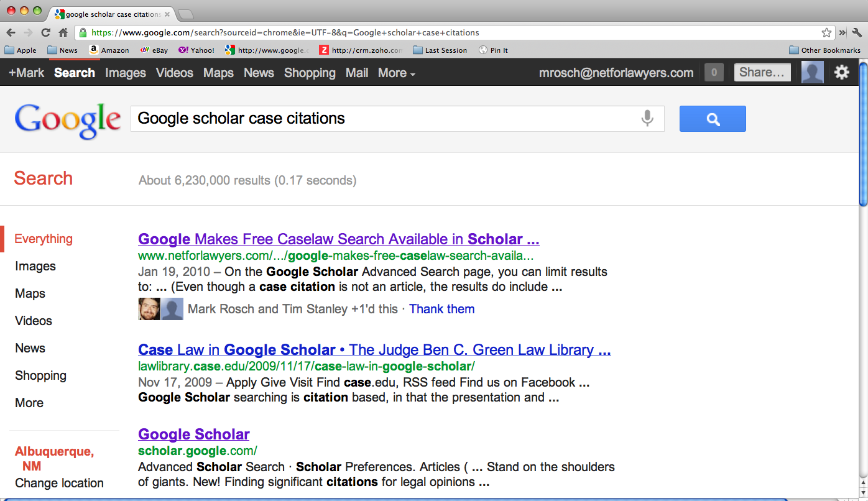This screenshot has height=501, width=868.
Task: Click About 6,230,000 results text
Action: click(x=247, y=181)
